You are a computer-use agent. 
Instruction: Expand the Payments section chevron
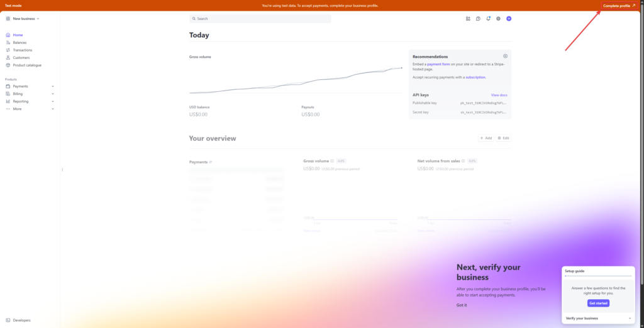[53, 86]
